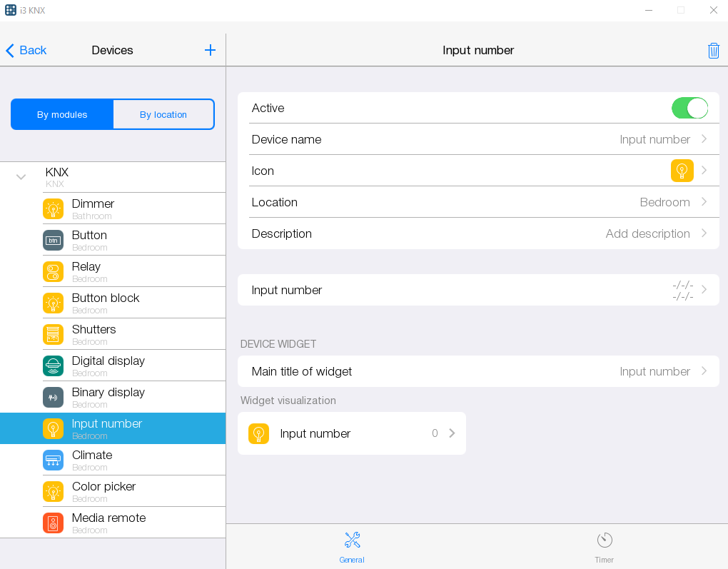Switch device list to By location

click(163, 114)
